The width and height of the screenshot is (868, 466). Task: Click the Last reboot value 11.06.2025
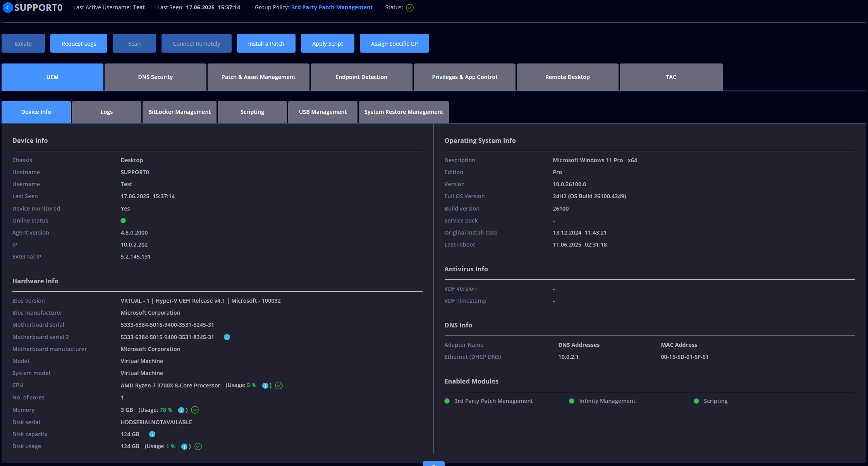click(579, 245)
